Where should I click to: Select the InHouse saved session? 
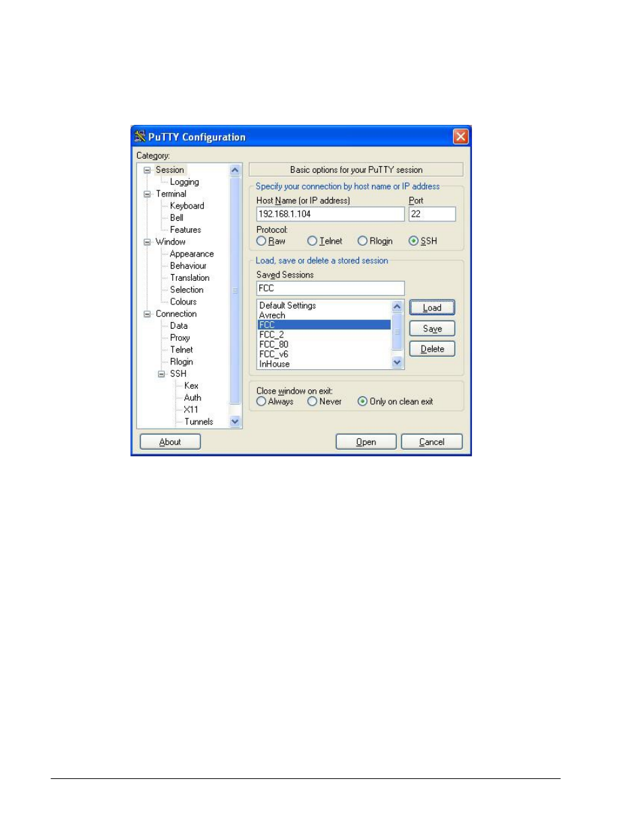pyautogui.click(x=324, y=364)
